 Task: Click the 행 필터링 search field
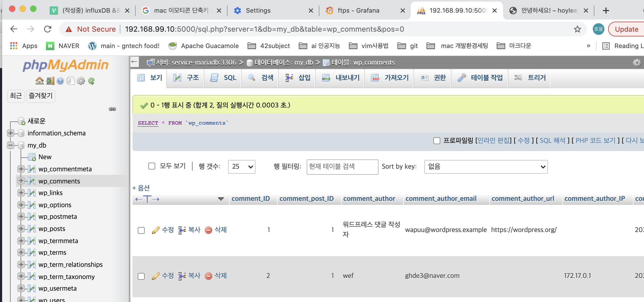tap(342, 167)
